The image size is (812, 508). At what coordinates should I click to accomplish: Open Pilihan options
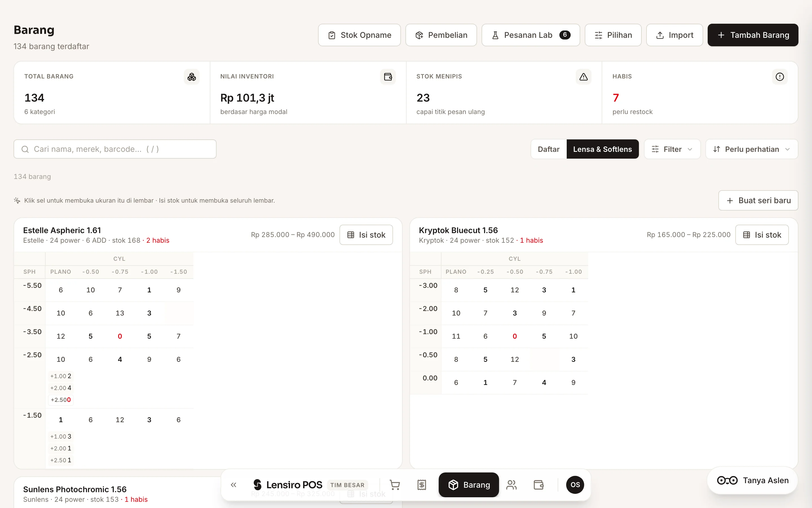613,35
